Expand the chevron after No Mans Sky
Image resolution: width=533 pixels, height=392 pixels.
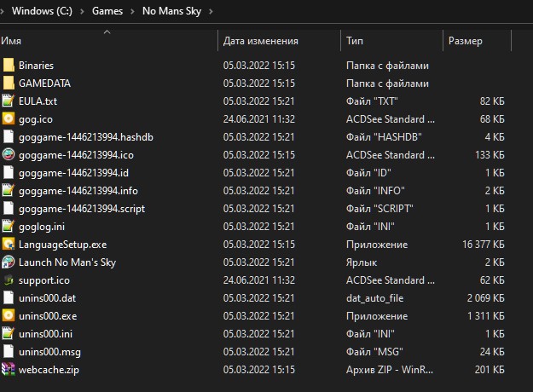[x=210, y=11]
